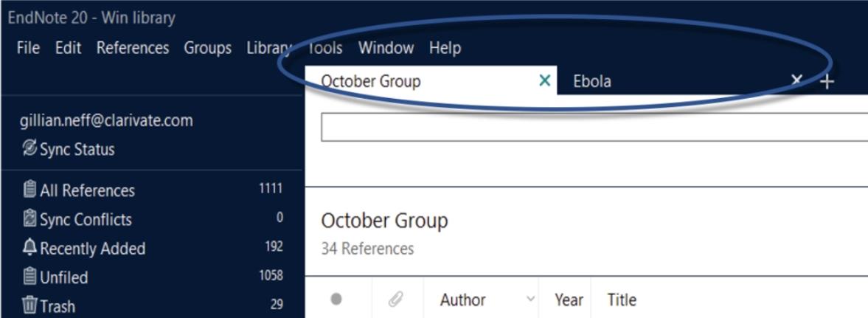Open the Window menu
Screen dimensions: 868x318
coord(386,48)
